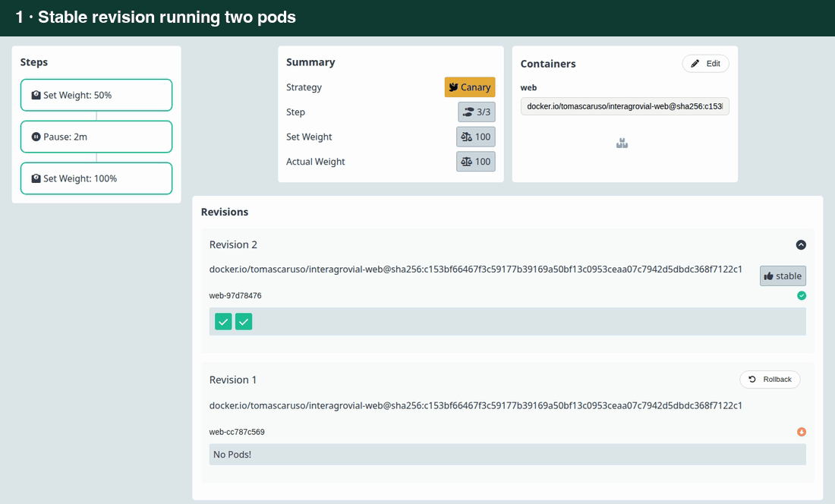The height and width of the screenshot is (504, 835).
Task: Click the replica set name web-97d78476
Action: [235, 296]
